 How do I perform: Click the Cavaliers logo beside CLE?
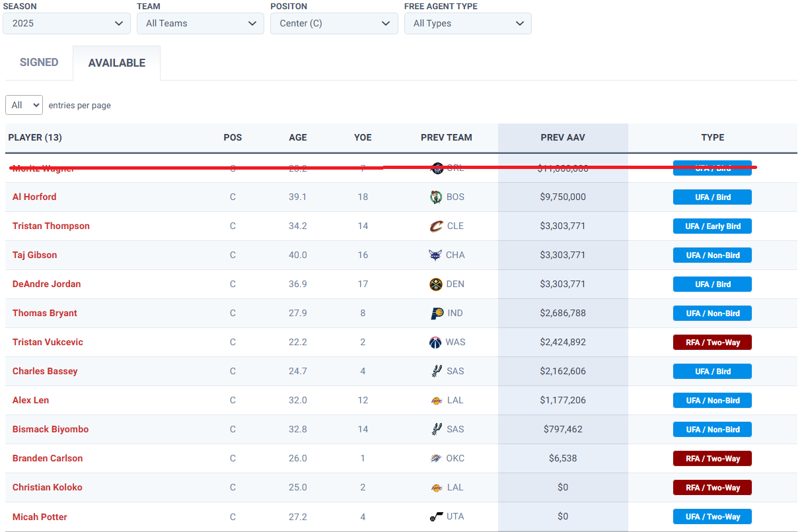(436, 226)
